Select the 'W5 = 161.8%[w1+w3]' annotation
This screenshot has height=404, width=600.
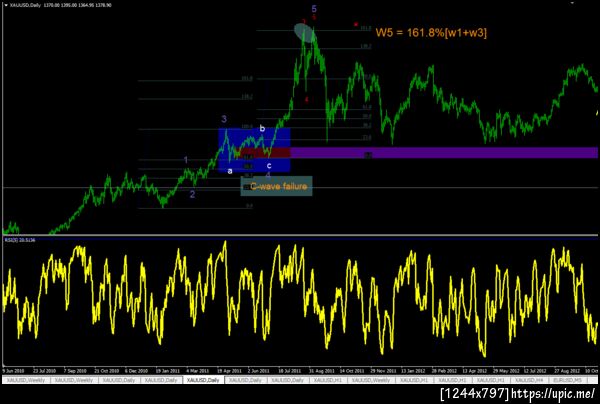pos(431,33)
